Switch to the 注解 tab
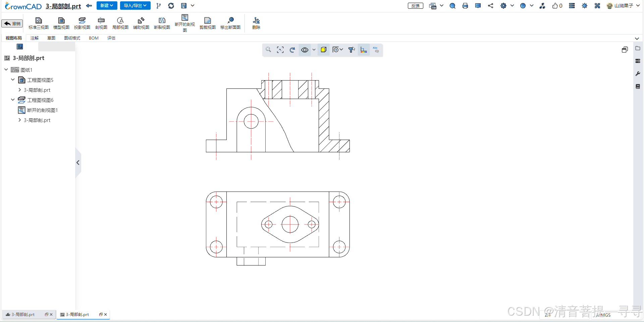Screen dimensions: 644x322 pyautogui.click(x=35, y=38)
